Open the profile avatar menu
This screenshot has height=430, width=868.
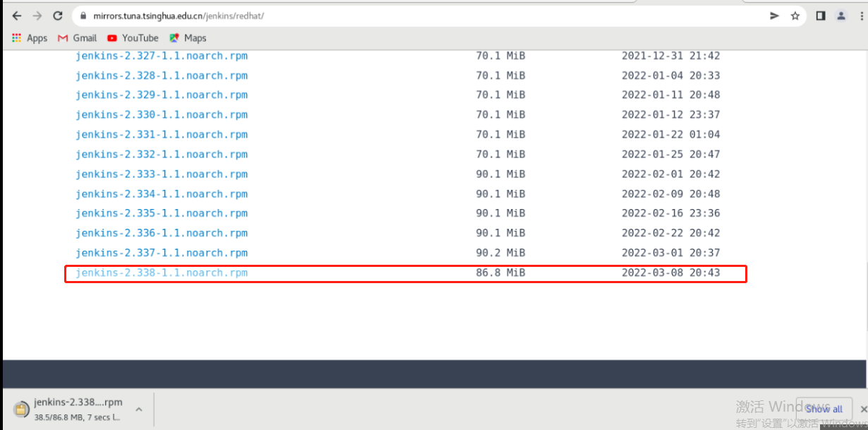pyautogui.click(x=841, y=16)
